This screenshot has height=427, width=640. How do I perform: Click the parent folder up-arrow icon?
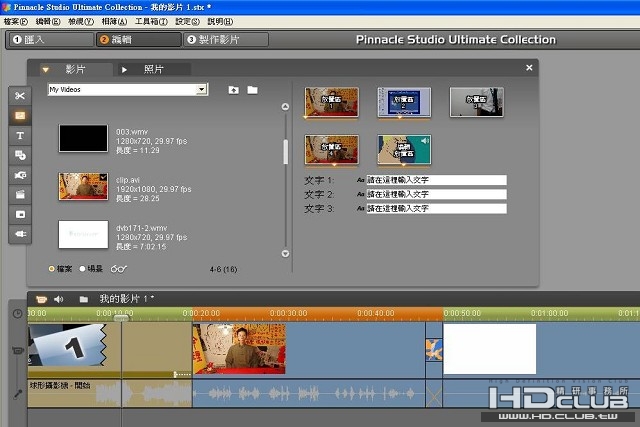point(233,90)
